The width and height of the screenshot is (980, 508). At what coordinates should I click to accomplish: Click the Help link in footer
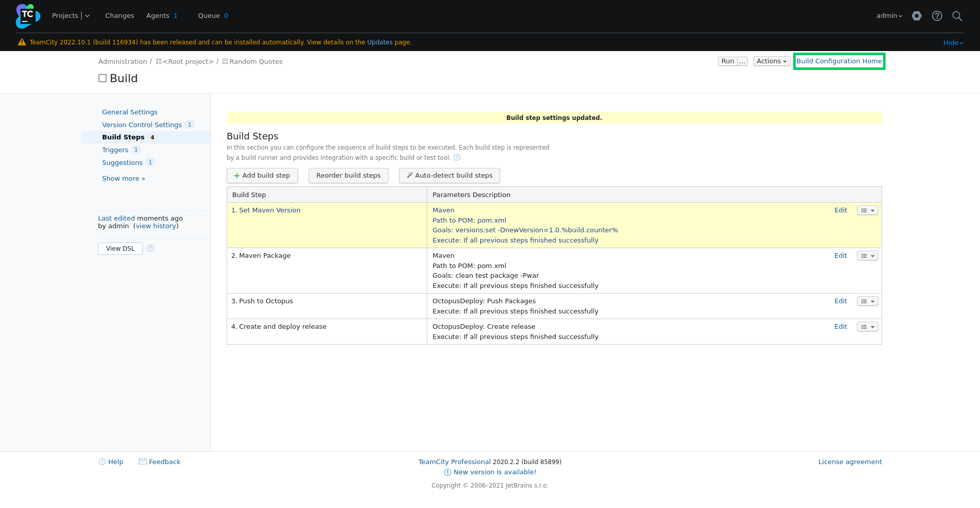point(116,462)
